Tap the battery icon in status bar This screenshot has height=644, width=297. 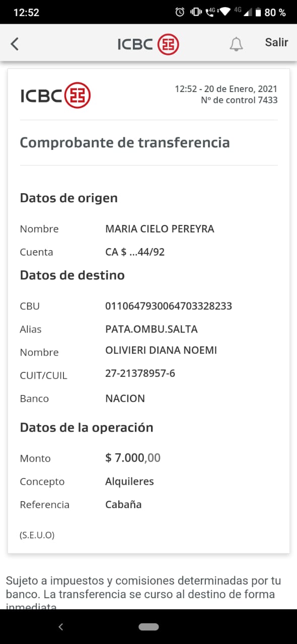[x=258, y=13]
